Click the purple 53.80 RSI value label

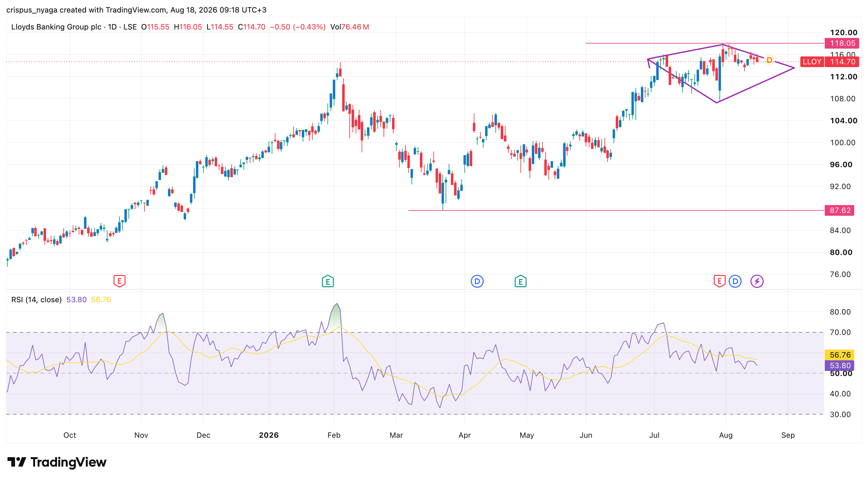click(x=839, y=365)
